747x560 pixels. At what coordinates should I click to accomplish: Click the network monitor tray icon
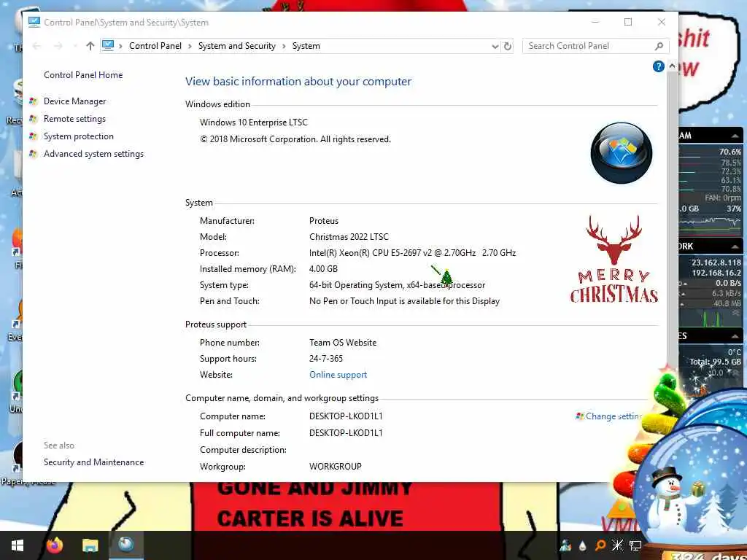[635, 545]
